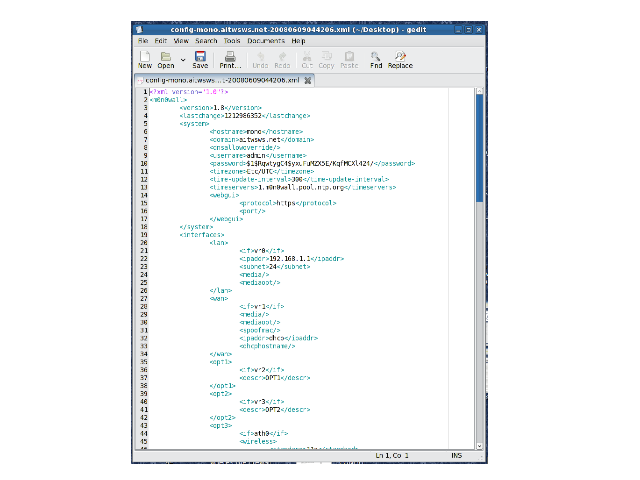Open the Replace tool in toolbar
The image size is (640, 480).
[400, 59]
